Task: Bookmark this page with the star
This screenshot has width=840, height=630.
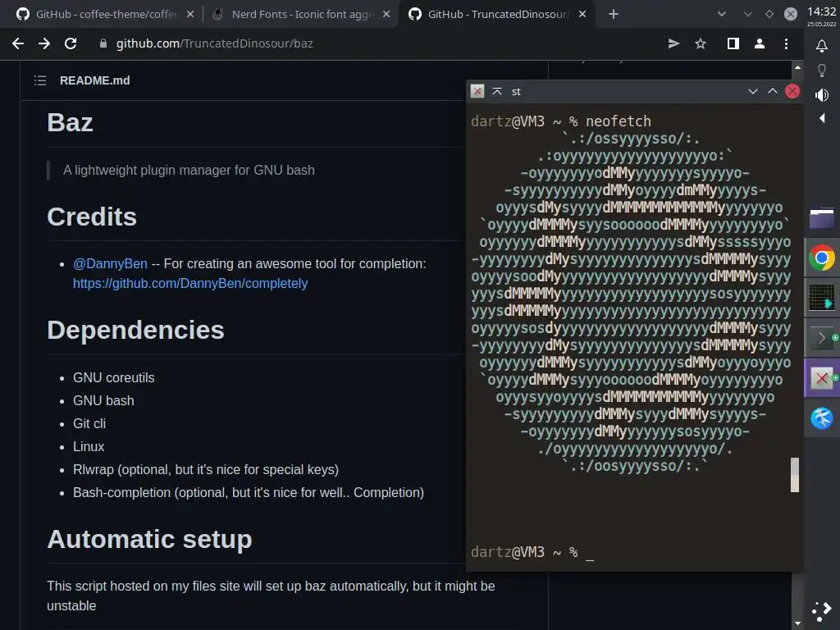Action: pos(701,44)
